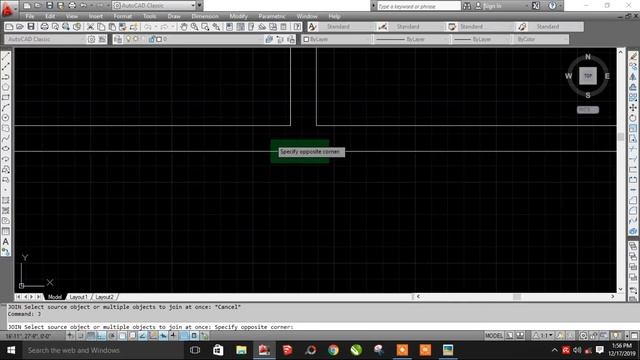Open the color control ByLayer dropdown

click(337, 39)
